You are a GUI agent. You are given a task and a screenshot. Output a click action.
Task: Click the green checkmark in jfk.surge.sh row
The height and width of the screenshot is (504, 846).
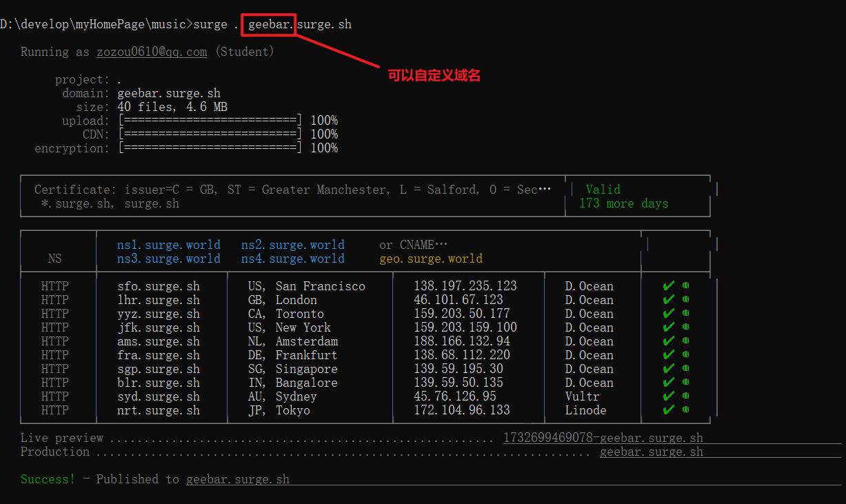pos(668,327)
